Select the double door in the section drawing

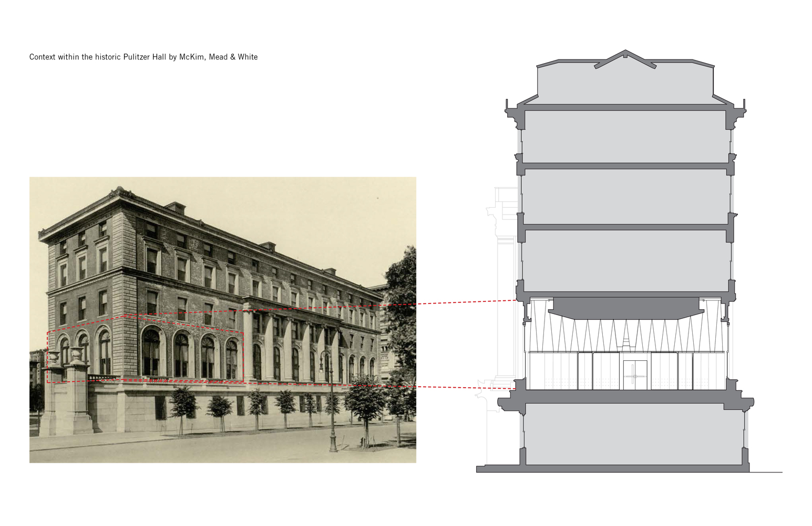pyautogui.click(x=635, y=375)
